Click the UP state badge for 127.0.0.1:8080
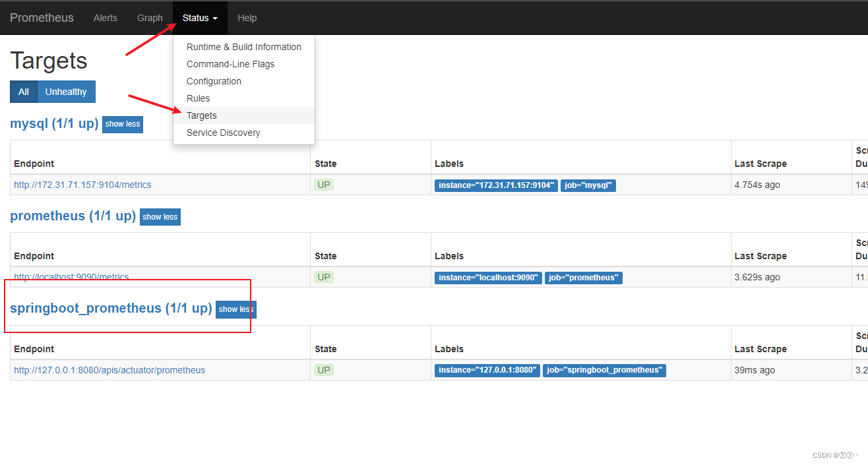 pos(324,370)
